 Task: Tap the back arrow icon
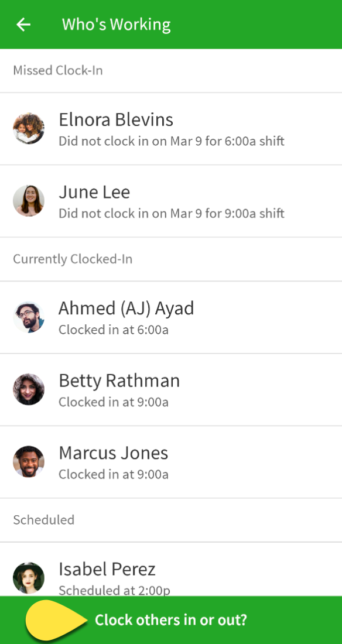pyautogui.click(x=23, y=25)
